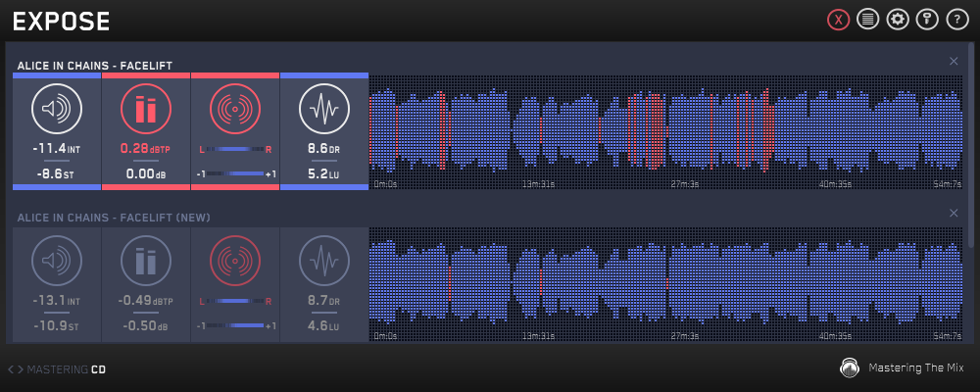The width and height of the screenshot is (980, 392).
Task: Open settings via the gear icon
Action: tap(898, 20)
